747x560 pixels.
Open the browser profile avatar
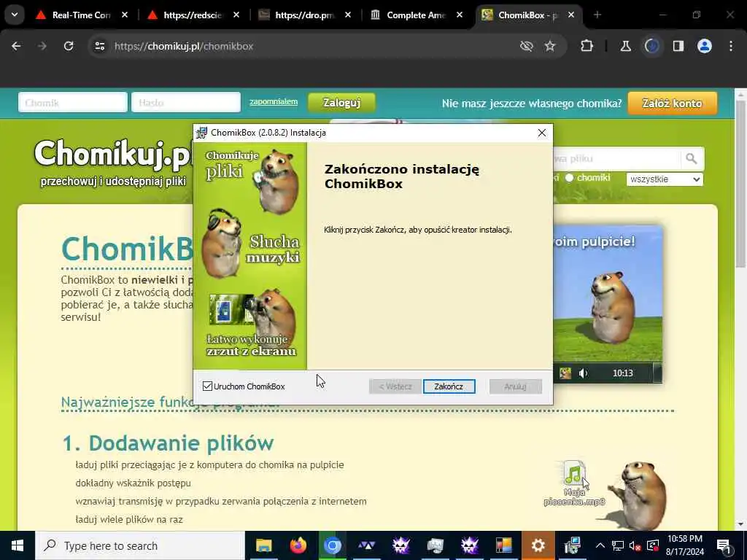(x=705, y=46)
